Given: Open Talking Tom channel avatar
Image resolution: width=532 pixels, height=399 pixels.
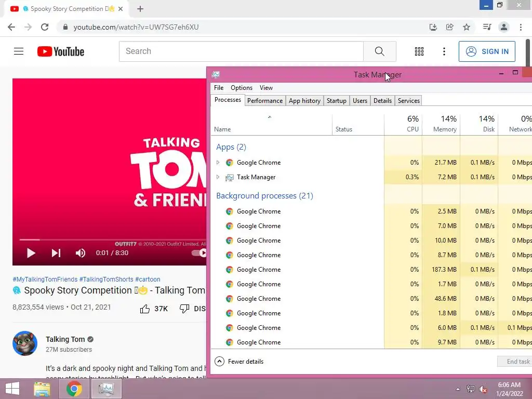Looking at the screenshot, I should [x=25, y=343].
